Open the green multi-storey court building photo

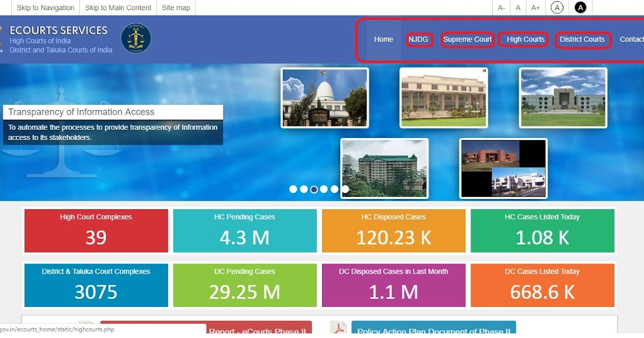(384, 168)
